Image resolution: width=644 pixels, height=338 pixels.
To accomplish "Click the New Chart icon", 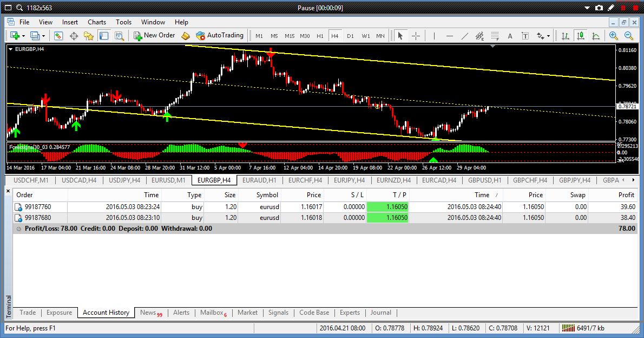I will coord(15,36).
